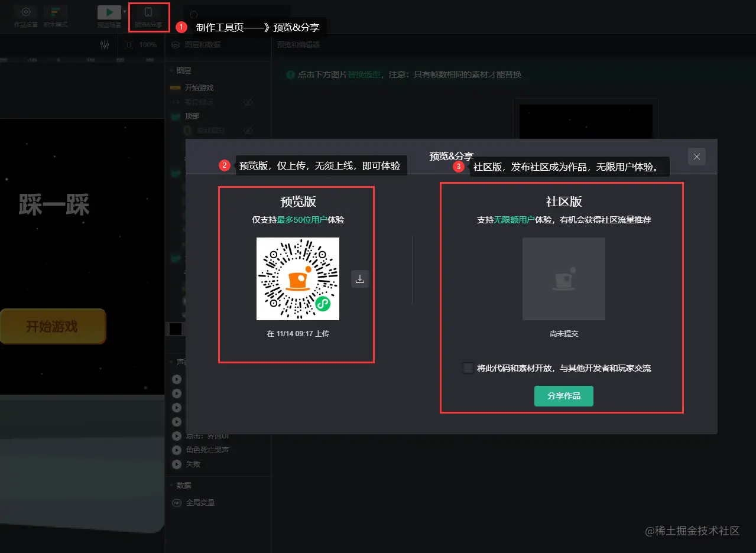Image resolution: width=756 pixels, height=553 pixels.
Task: Select the 失败 sound entry
Action: (193, 464)
